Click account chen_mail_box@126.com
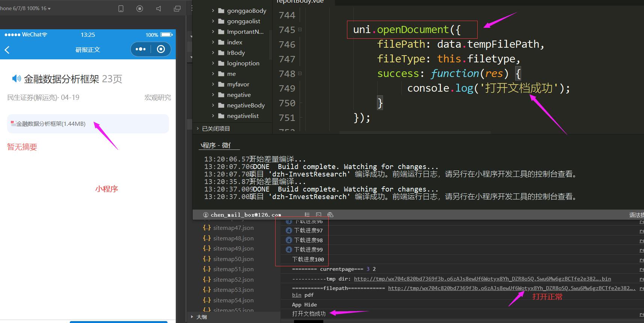The width and height of the screenshot is (644, 323). 246,215
